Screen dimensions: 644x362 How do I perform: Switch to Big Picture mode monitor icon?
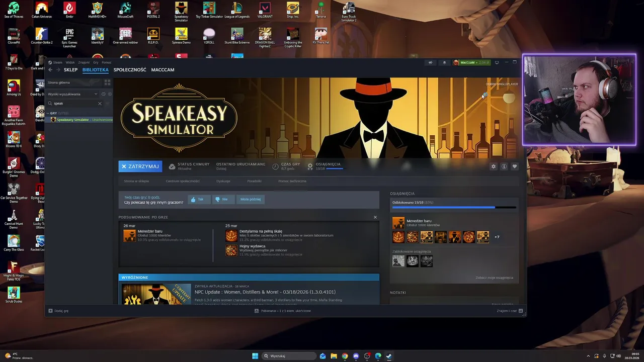pos(497,62)
